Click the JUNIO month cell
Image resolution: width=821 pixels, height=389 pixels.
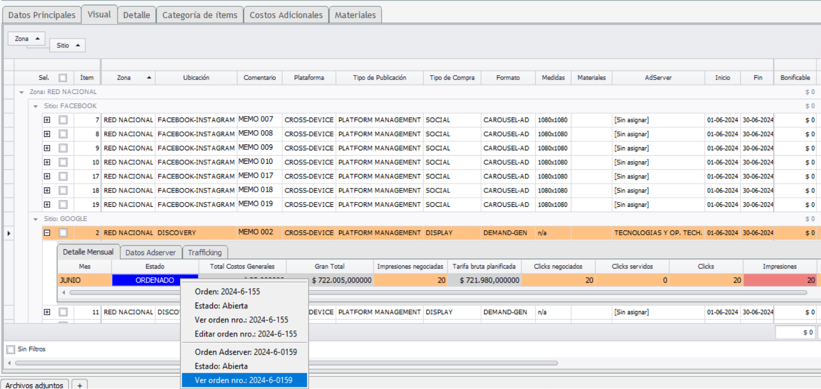coord(85,280)
